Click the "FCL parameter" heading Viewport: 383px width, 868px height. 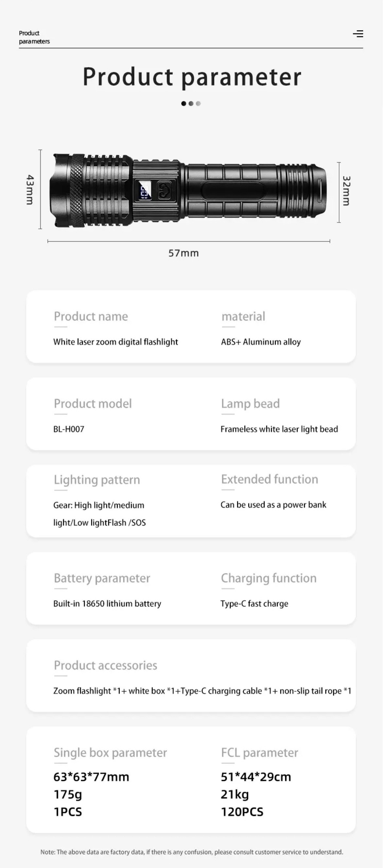259,752
